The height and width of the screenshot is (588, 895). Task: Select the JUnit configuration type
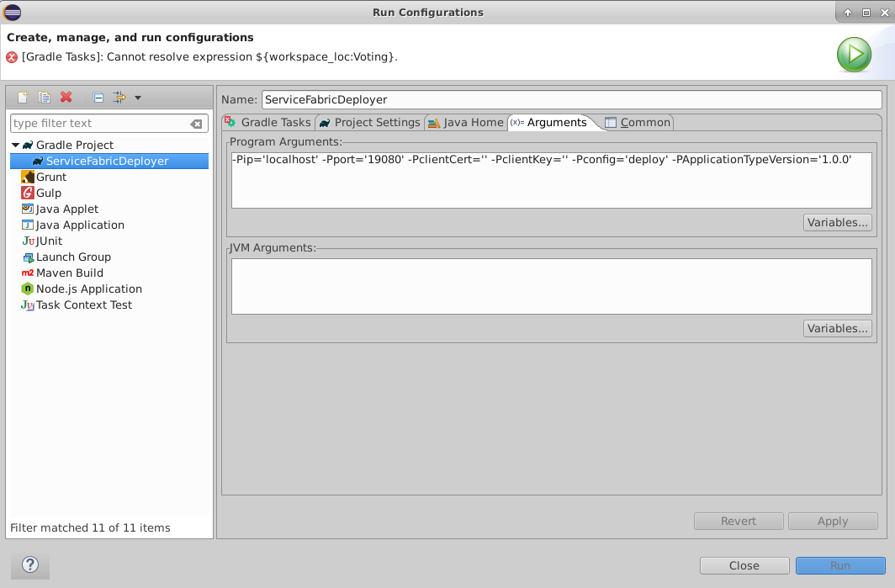(49, 241)
